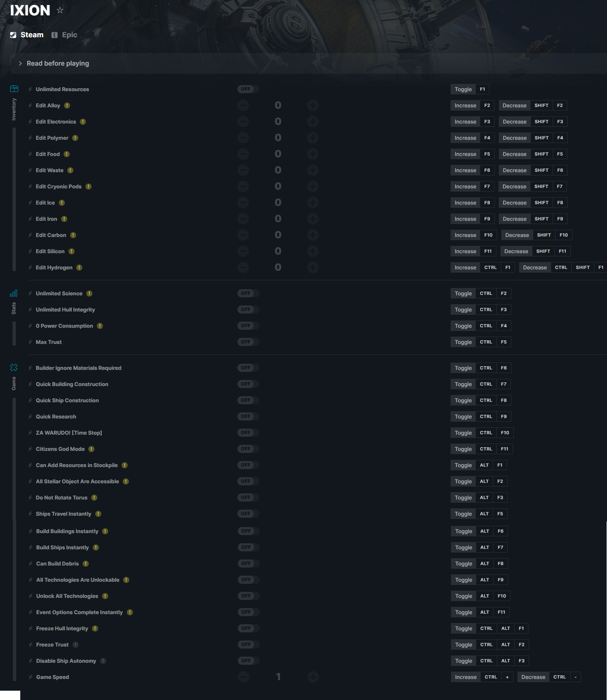The height and width of the screenshot is (700, 607).
Task: Click the Game Speed value field
Action: (278, 677)
